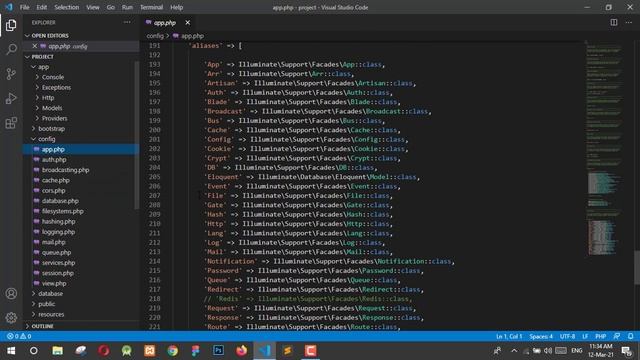Open session.php in file tree
The height and width of the screenshot is (360, 640).
coord(58,273)
